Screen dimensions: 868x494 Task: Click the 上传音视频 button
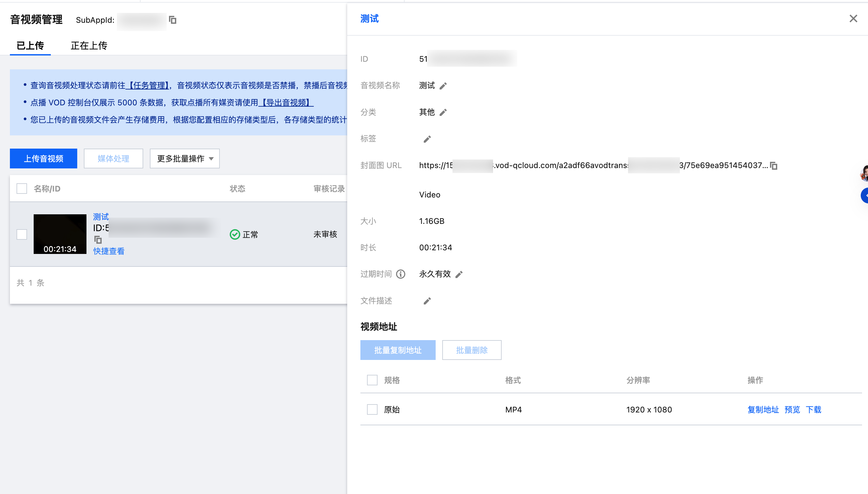coord(44,159)
